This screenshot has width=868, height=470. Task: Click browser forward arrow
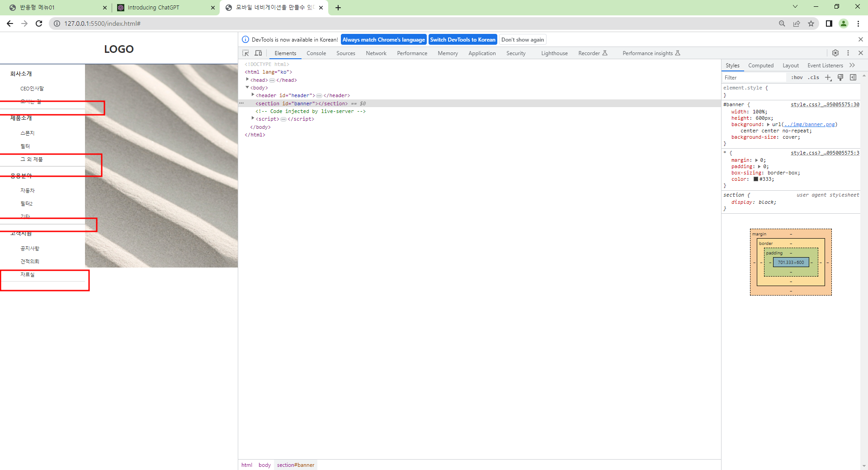tap(24, 23)
